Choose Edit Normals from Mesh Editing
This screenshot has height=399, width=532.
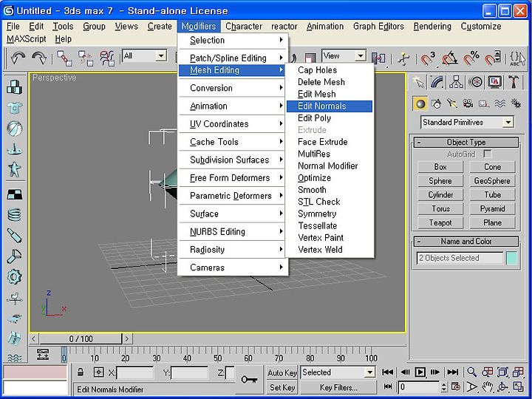tap(329, 106)
